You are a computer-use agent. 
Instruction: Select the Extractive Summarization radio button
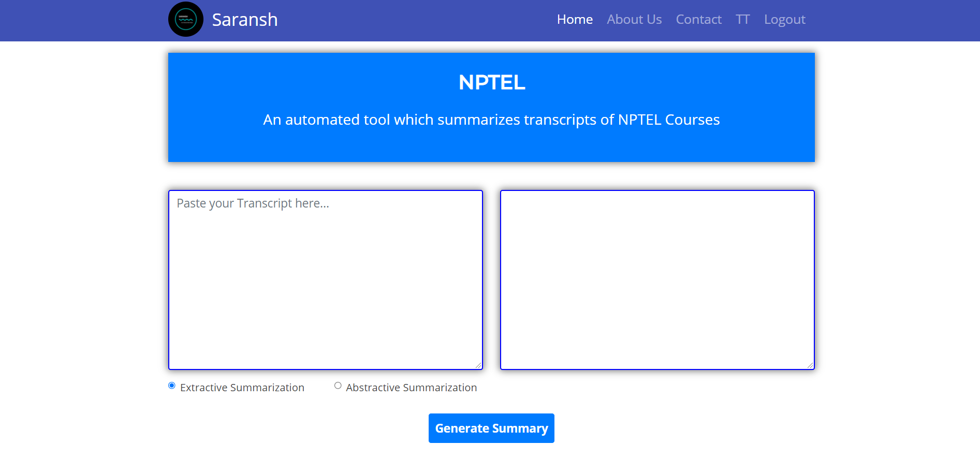(172, 386)
